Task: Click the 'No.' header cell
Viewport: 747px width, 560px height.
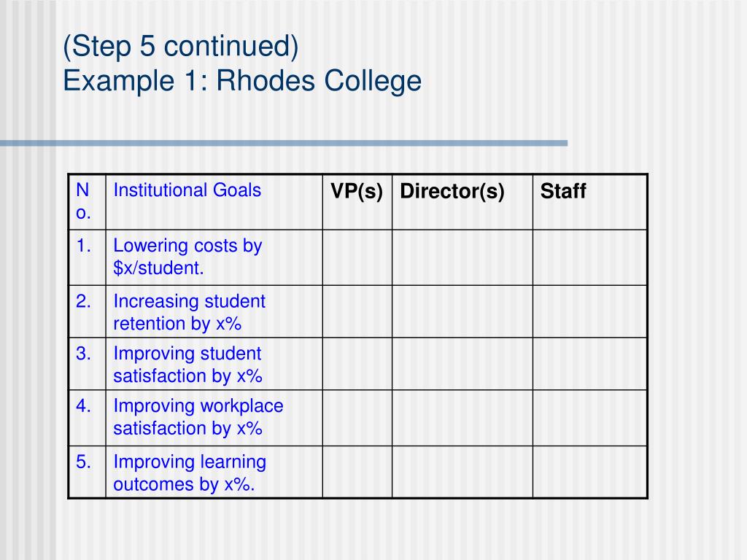Action: 88,202
